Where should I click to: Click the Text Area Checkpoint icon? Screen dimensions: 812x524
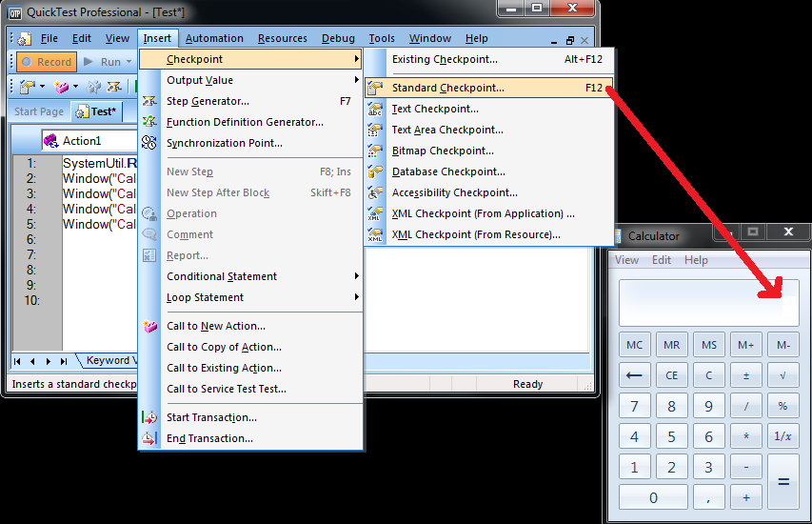click(x=374, y=131)
